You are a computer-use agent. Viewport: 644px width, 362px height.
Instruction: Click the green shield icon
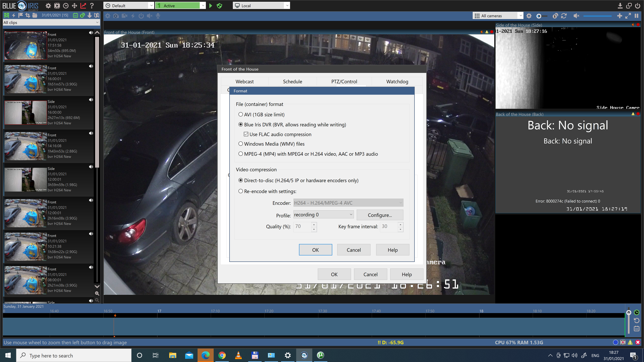click(219, 6)
